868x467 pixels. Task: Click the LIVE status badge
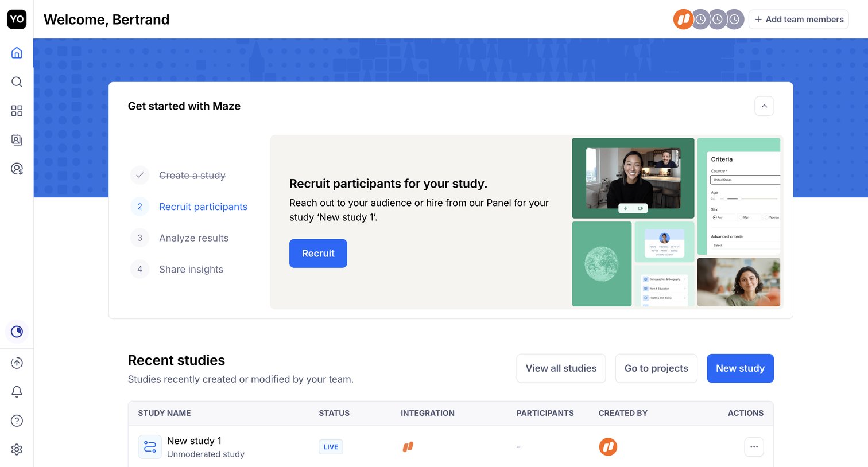tap(331, 447)
